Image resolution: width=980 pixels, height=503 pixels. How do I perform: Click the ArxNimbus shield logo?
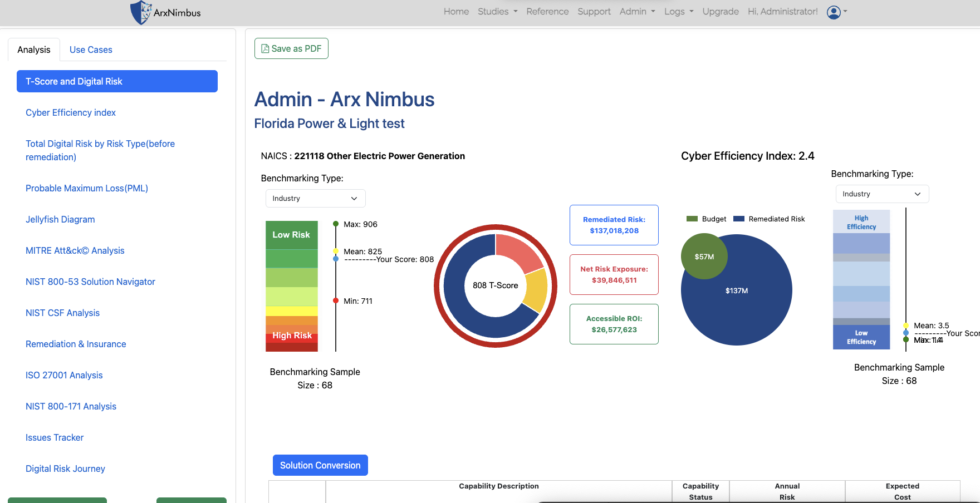[x=141, y=12]
